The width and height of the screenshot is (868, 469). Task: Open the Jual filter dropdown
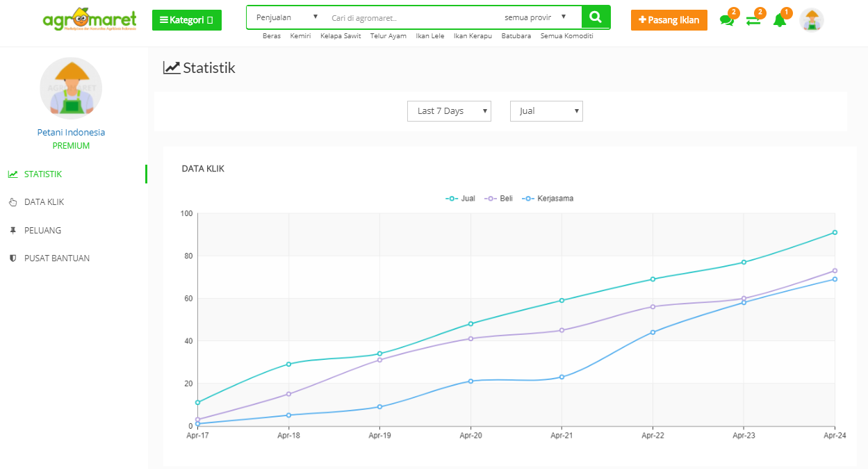546,111
